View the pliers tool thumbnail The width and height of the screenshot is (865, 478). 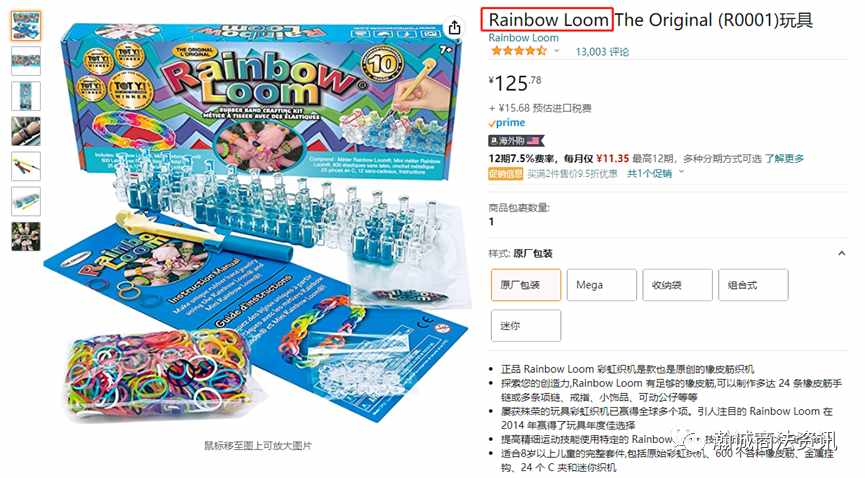[x=26, y=166]
